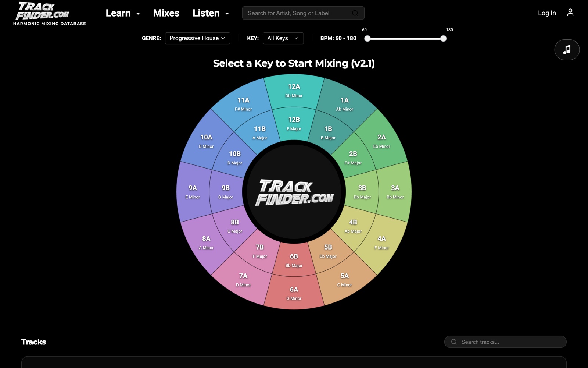This screenshot has width=588, height=368.
Task: Select the 6A G Minor wheel segment
Action: 294,293
